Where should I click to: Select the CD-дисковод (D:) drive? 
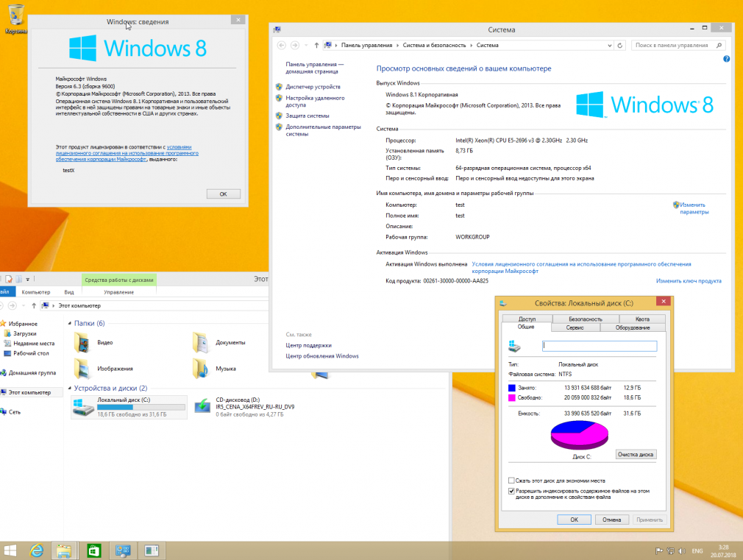(245, 407)
